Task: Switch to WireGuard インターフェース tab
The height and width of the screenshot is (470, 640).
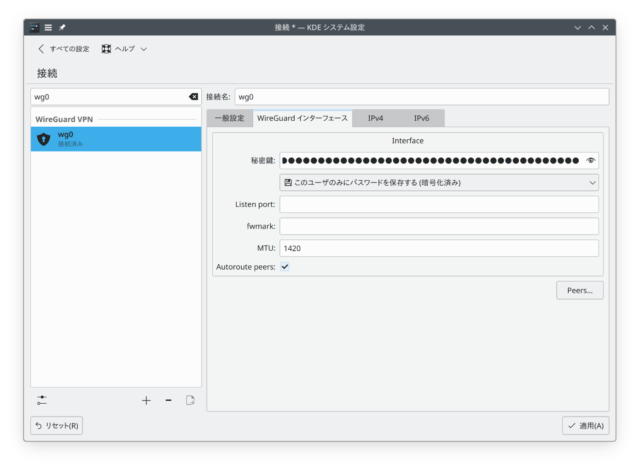Action: click(x=302, y=118)
